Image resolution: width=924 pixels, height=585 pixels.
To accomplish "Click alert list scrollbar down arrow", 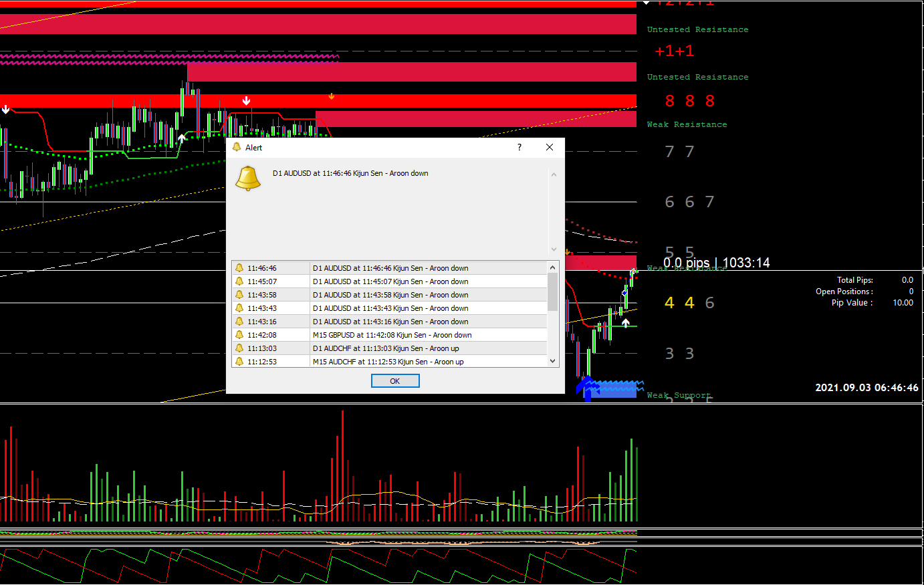I will pos(552,361).
